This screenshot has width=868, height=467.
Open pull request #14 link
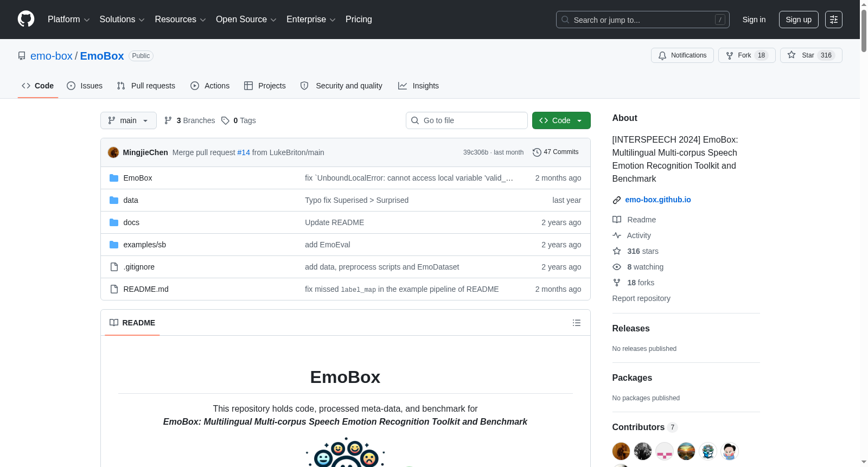coord(244,152)
